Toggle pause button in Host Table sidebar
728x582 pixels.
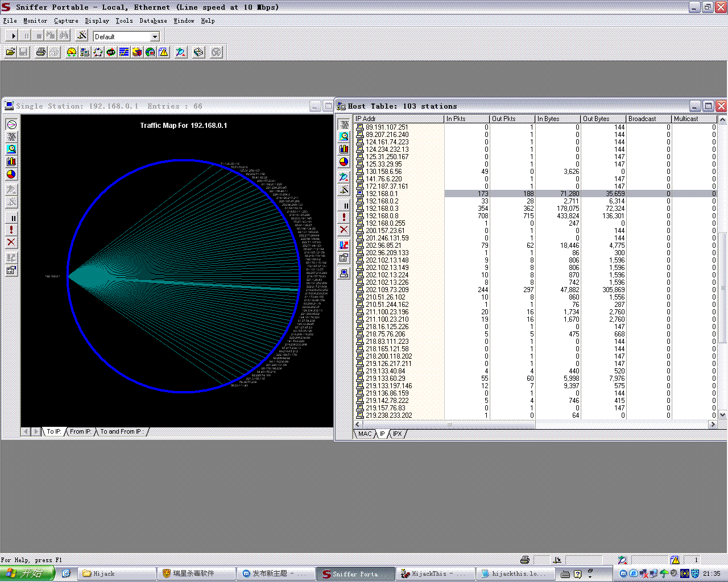pos(344,206)
